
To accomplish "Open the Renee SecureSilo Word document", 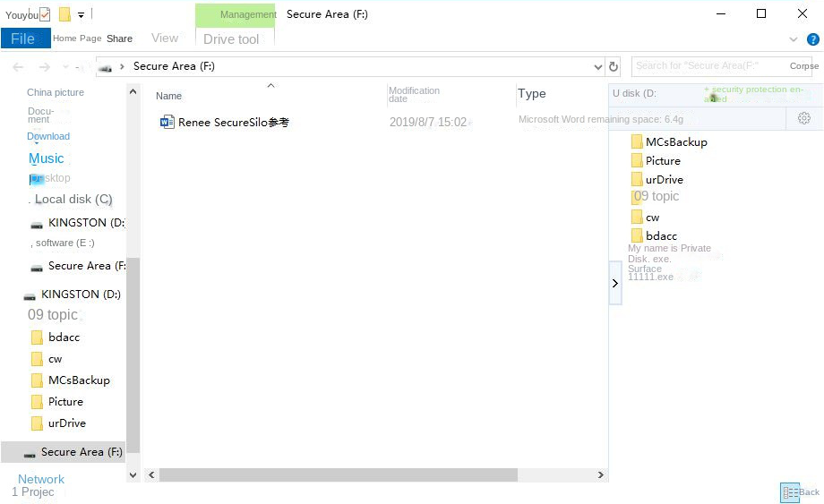I will coord(233,123).
